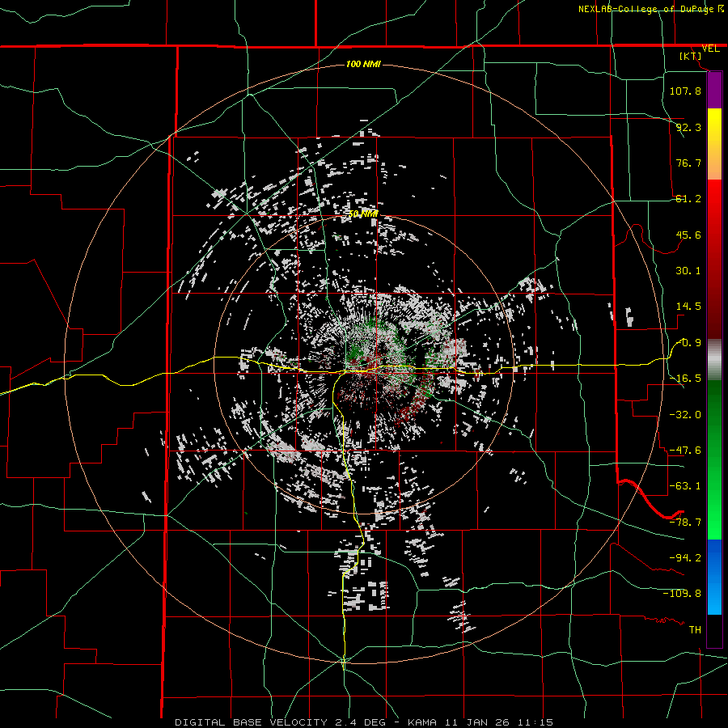The height and width of the screenshot is (728, 728).
Task: Select the -0.9 velocity scale value
Action: pyautogui.click(x=689, y=343)
